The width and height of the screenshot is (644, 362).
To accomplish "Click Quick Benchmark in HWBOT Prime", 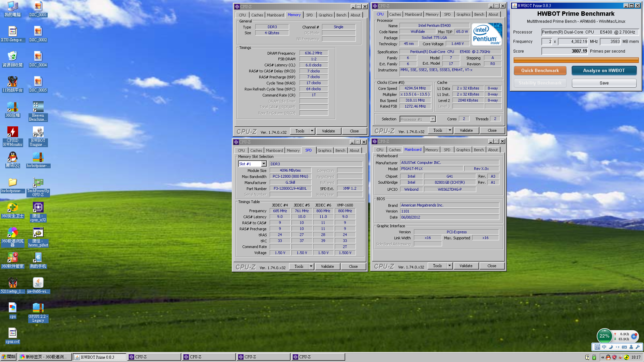I will click(540, 70).
